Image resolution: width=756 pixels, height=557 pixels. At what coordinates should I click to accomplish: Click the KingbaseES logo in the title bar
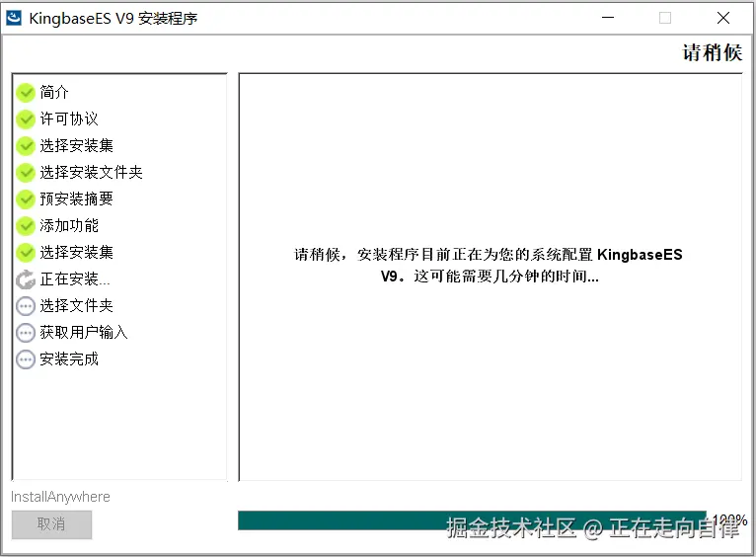point(14,18)
